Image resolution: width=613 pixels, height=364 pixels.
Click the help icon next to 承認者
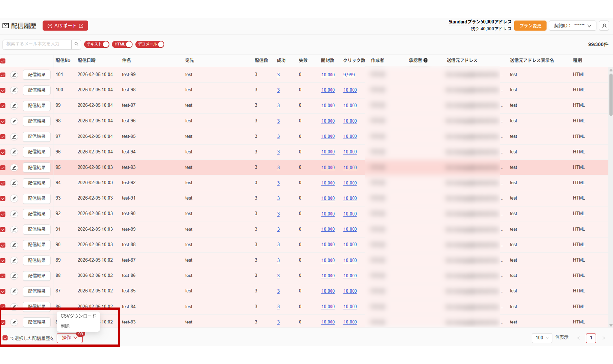426,60
